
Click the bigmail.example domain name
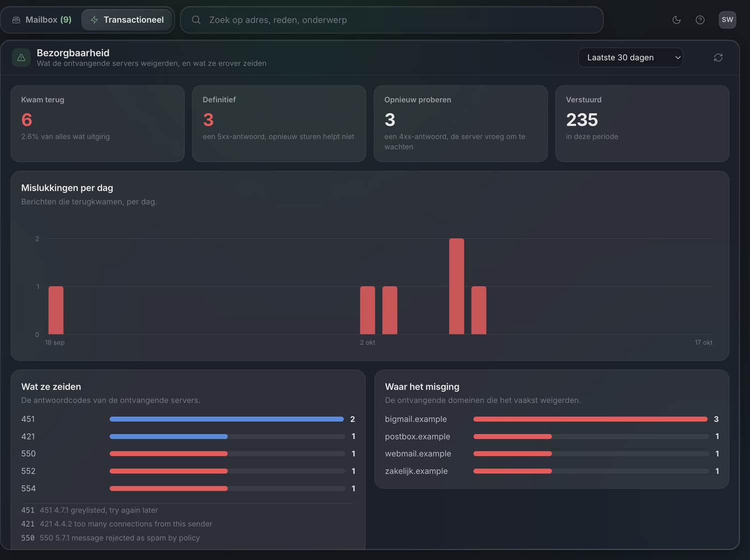tap(416, 419)
